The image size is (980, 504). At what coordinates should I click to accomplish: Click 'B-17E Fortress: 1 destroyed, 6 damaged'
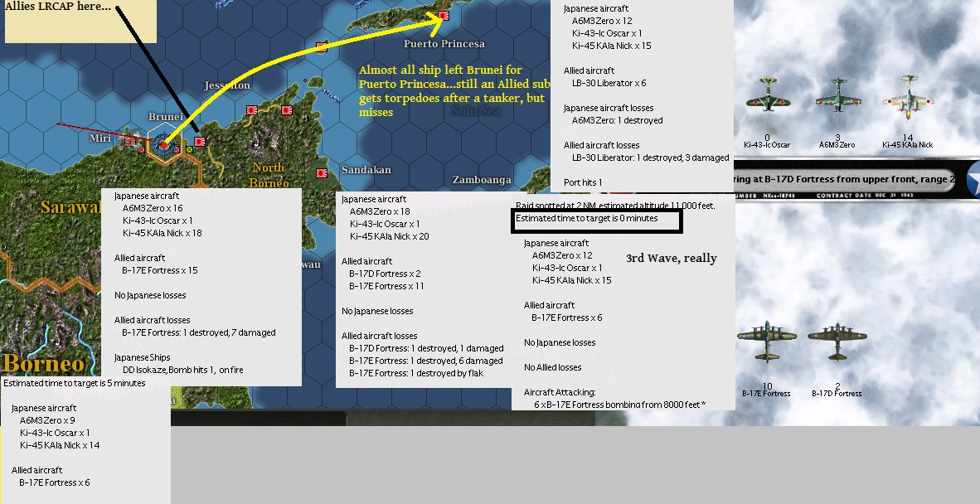pyautogui.click(x=426, y=361)
